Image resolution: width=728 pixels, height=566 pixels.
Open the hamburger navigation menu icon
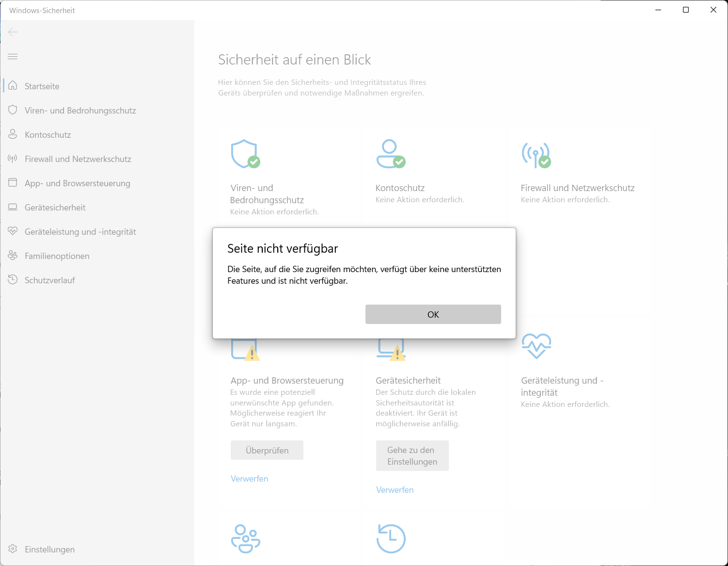point(13,57)
